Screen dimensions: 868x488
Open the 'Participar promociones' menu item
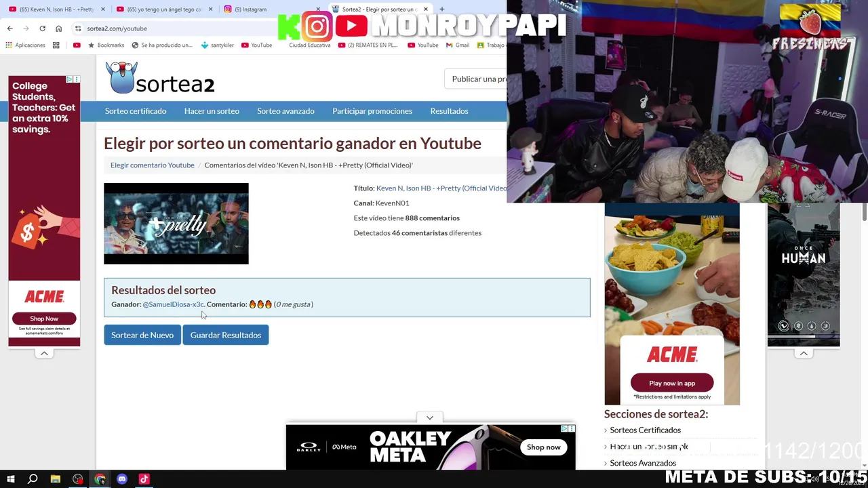pos(372,111)
